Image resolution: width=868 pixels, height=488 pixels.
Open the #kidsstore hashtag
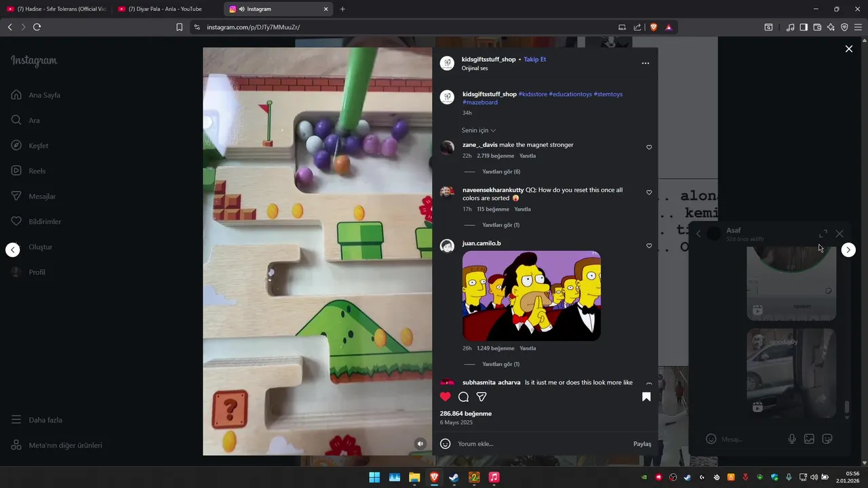tap(532, 94)
